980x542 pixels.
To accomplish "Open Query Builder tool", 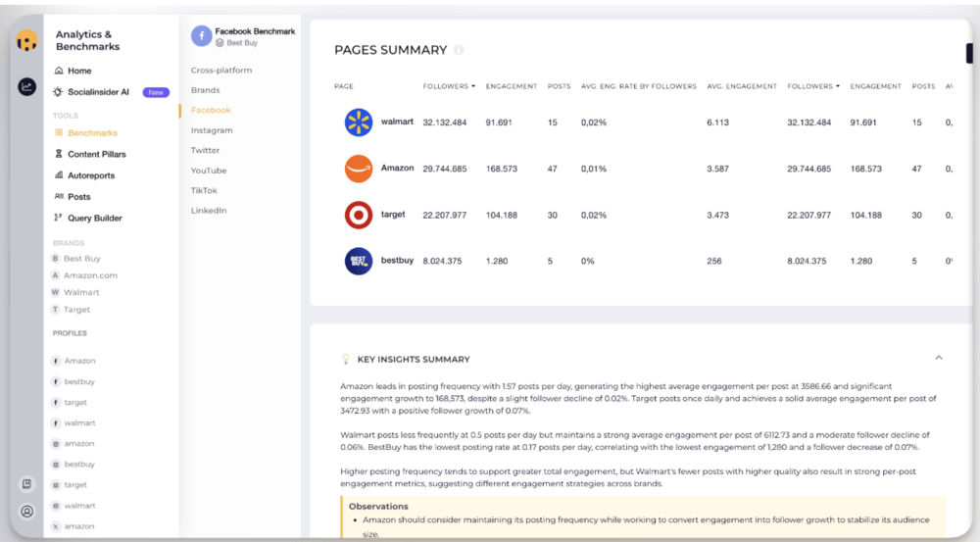I will click(x=95, y=218).
